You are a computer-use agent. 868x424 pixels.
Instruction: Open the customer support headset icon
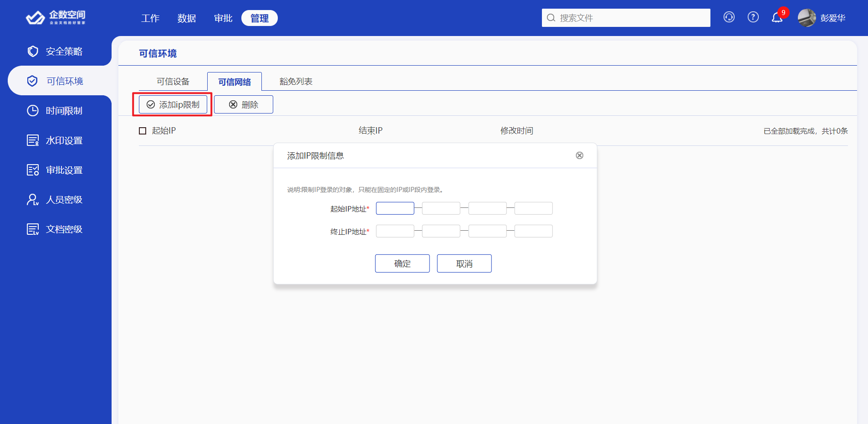tap(729, 17)
